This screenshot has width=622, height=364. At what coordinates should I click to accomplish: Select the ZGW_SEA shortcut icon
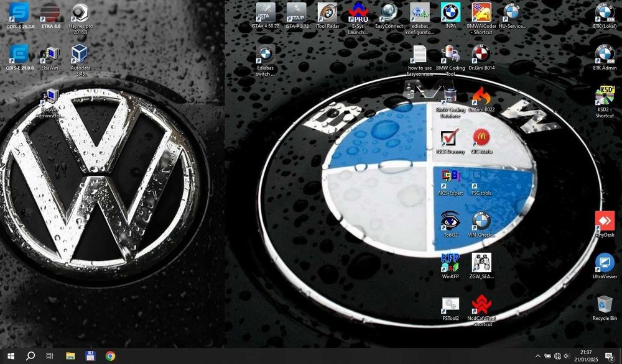pos(481,262)
